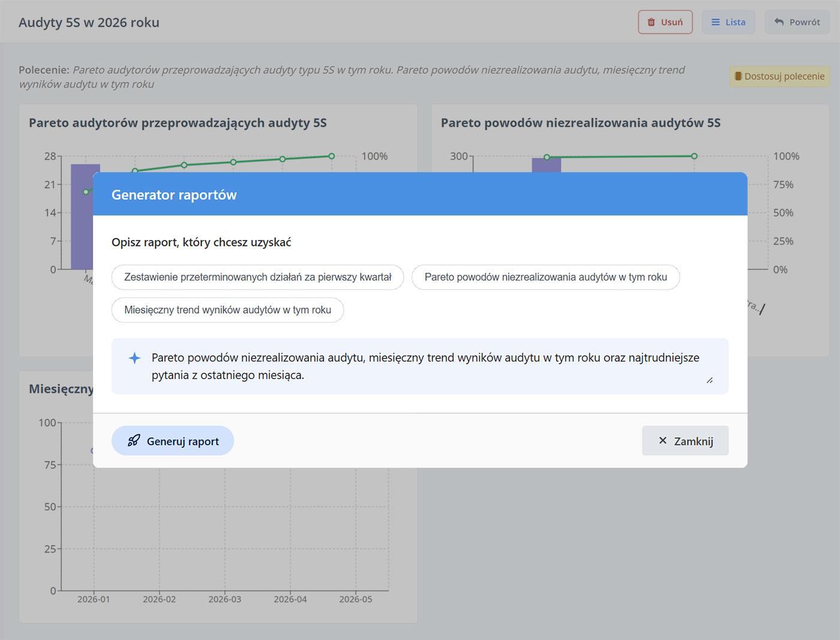The width and height of the screenshot is (840, 640).
Task: Click the 2026-03 label on the monthly trend axis
Action: pyautogui.click(x=225, y=599)
